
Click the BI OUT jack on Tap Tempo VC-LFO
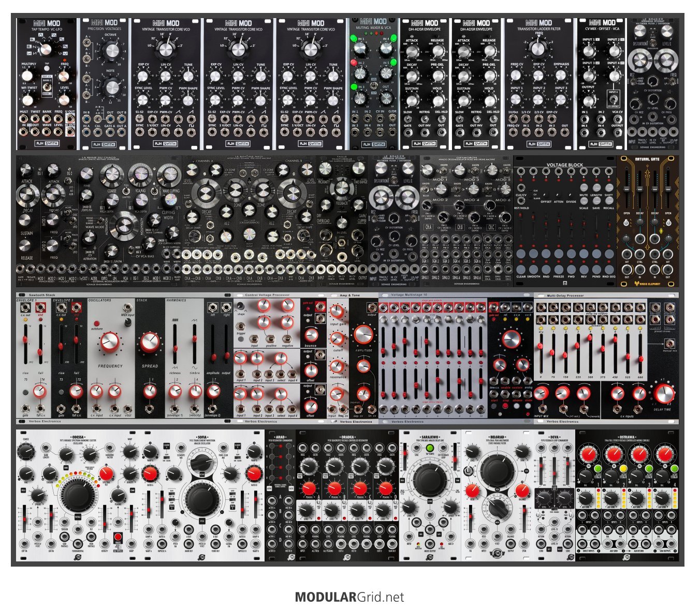point(70,131)
